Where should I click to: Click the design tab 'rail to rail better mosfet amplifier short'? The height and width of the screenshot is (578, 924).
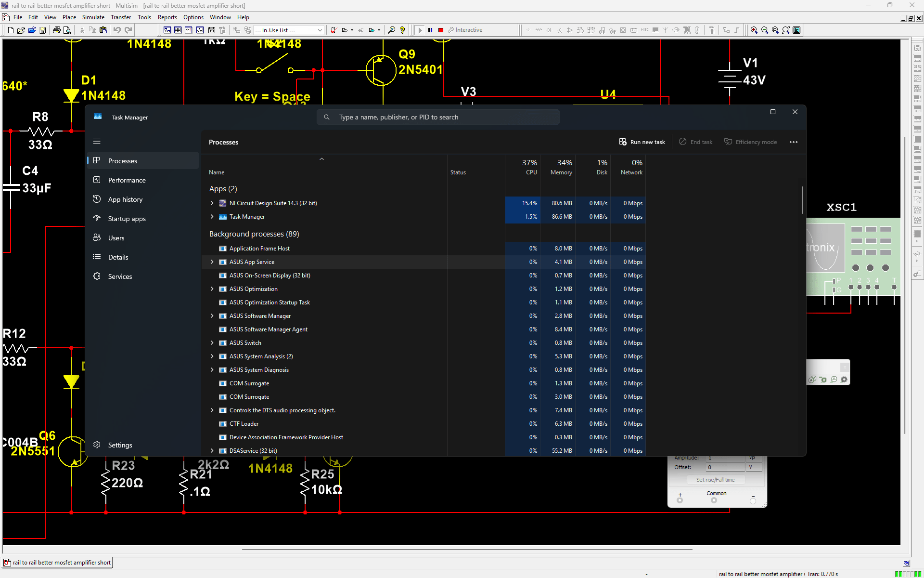57,563
